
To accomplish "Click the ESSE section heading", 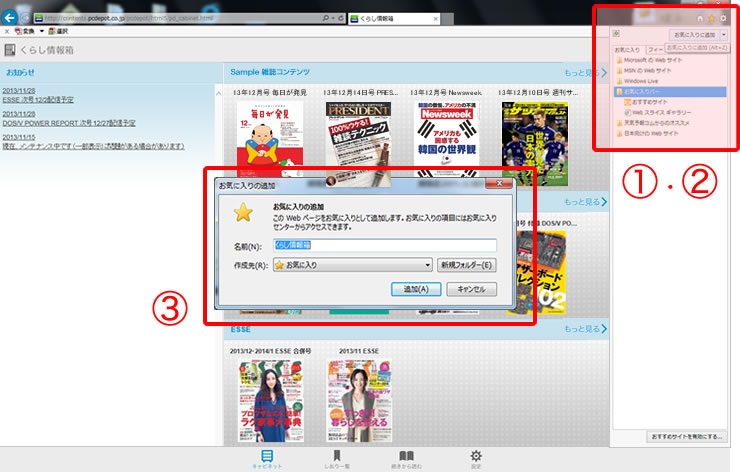I will 241,329.
